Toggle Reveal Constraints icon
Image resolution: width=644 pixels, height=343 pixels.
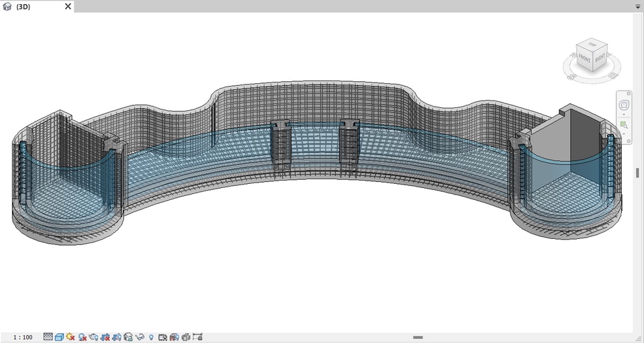pyautogui.click(x=197, y=337)
